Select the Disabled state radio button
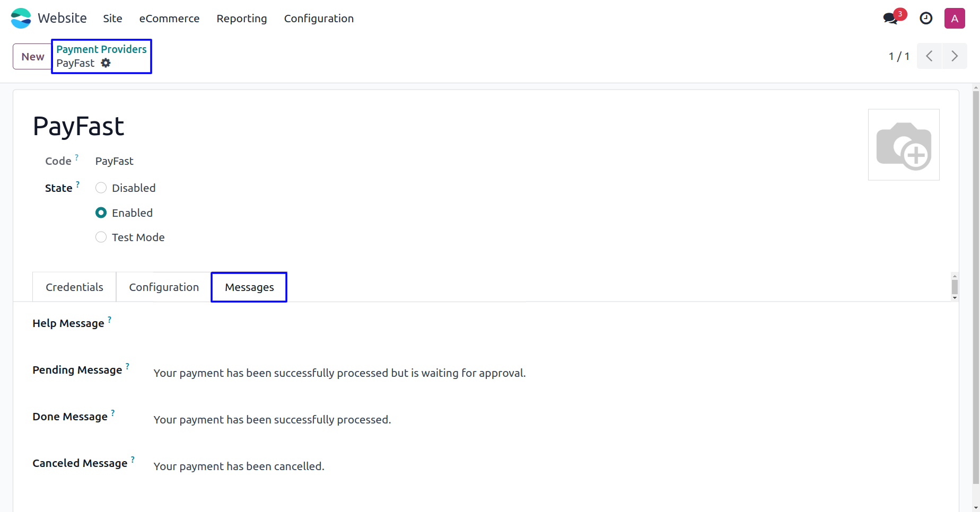The width and height of the screenshot is (980, 512). (101, 188)
